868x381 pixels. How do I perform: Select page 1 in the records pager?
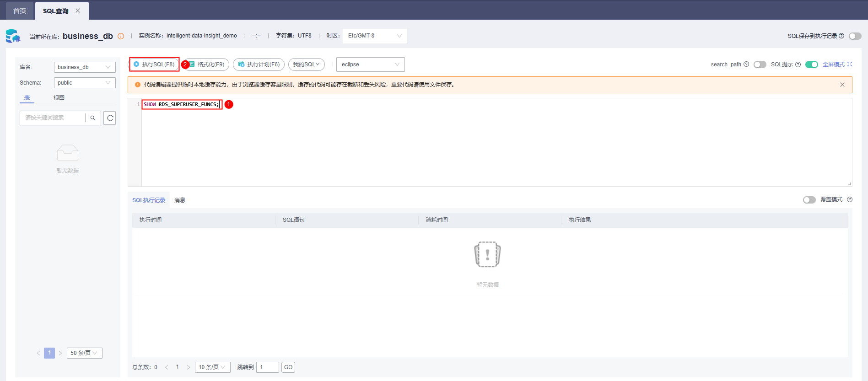pos(178,367)
